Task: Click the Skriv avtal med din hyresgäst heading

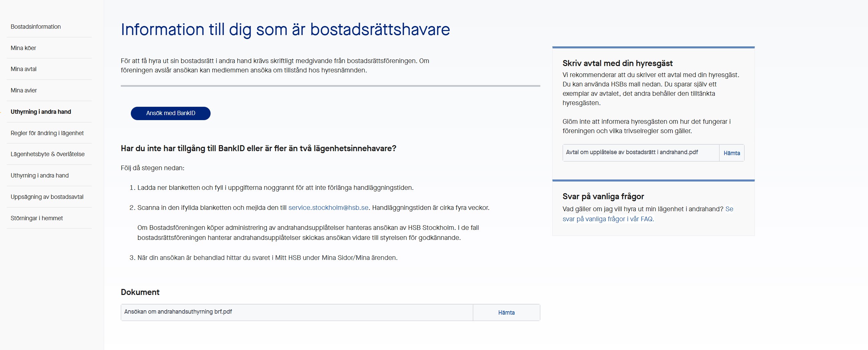Action: click(x=617, y=63)
